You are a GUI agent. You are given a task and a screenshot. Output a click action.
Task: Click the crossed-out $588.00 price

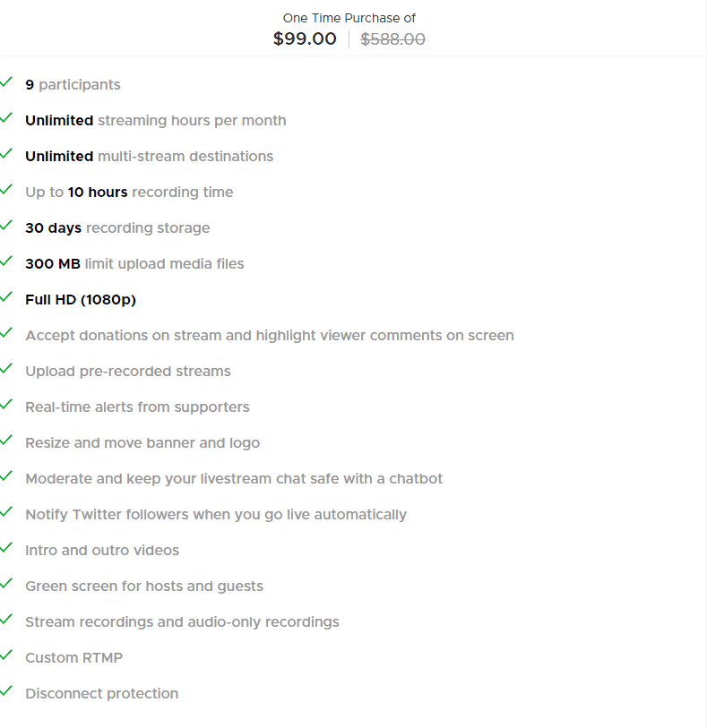[x=392, y=39]
